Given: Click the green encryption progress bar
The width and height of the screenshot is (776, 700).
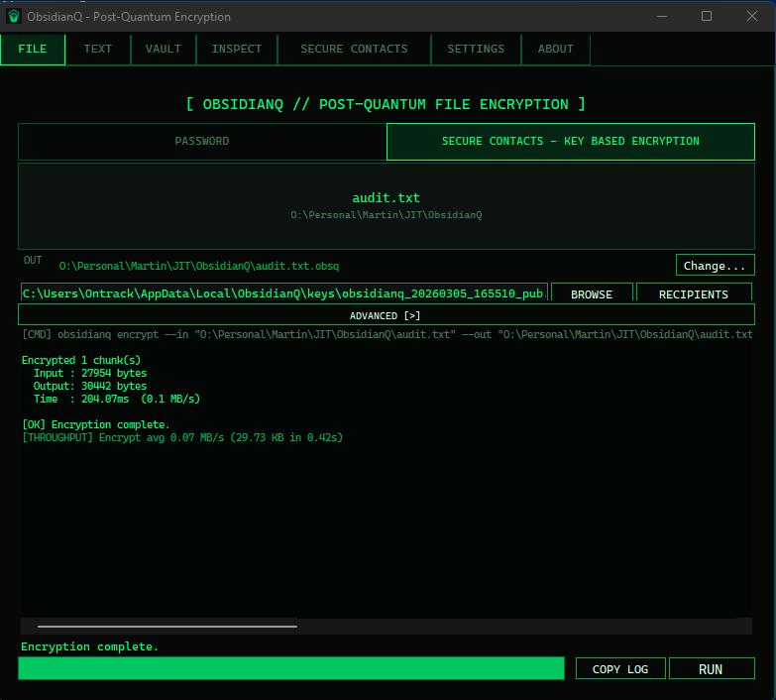Looking at the screenshot, I should coord(291,668).
